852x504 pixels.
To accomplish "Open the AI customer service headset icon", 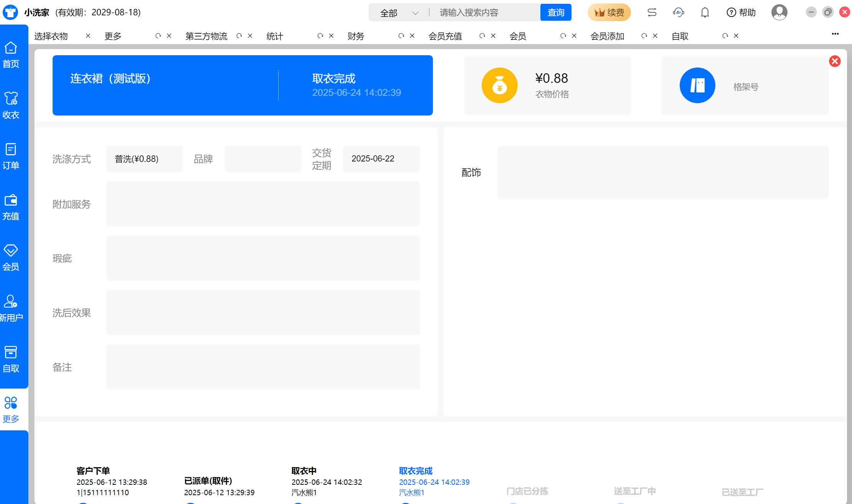I will (678, 13).
